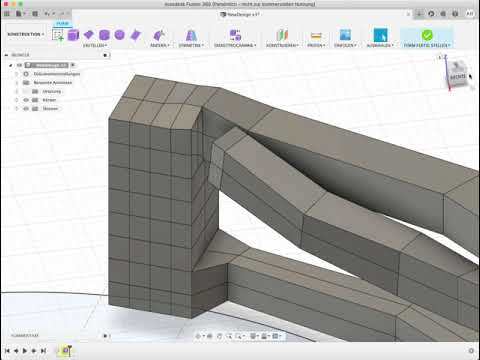Toggle visibility of the root component

(19, 65)
